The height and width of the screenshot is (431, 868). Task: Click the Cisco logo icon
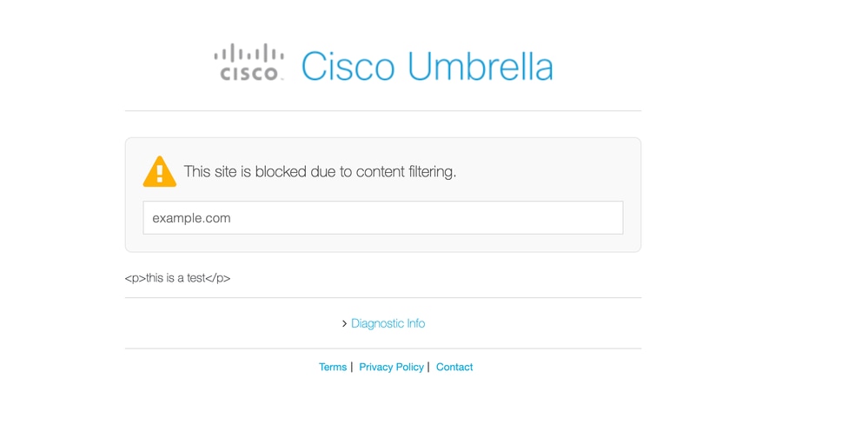point(248,63)
